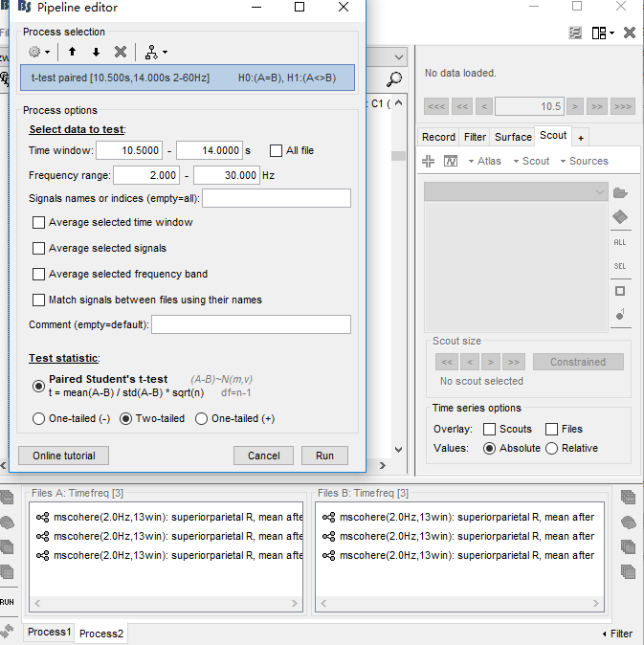Switch to the Filter tab
The image size is (644, 645).
[x=475, y=137]
